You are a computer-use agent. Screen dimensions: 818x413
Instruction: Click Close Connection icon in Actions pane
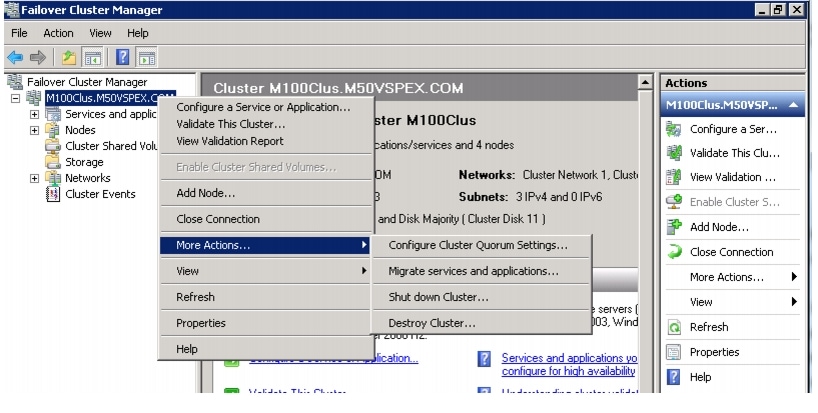point(674,252)
